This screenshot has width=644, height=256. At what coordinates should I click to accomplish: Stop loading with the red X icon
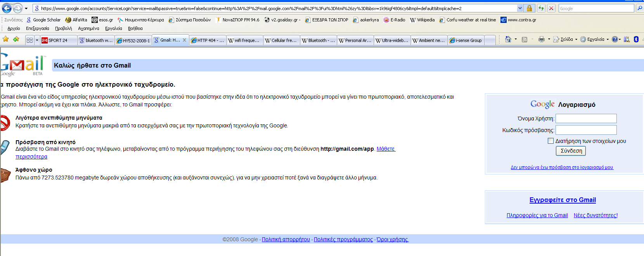point(551,8)
